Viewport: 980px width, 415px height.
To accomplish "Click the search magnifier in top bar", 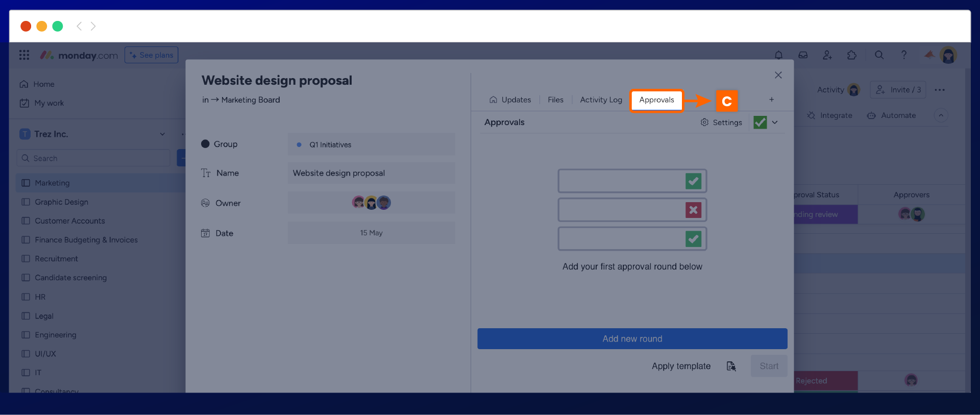I will pos(879,55).
